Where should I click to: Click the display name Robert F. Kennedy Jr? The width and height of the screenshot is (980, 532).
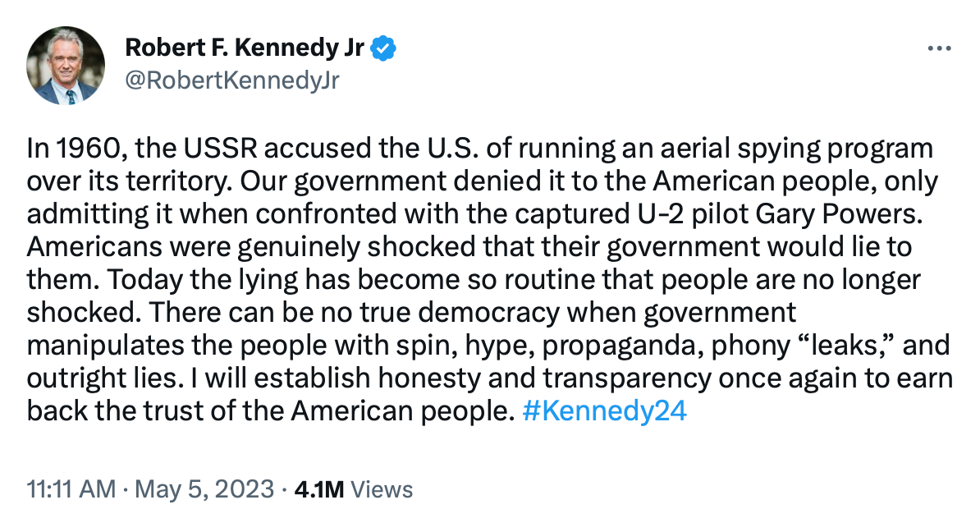coord(244,49)
